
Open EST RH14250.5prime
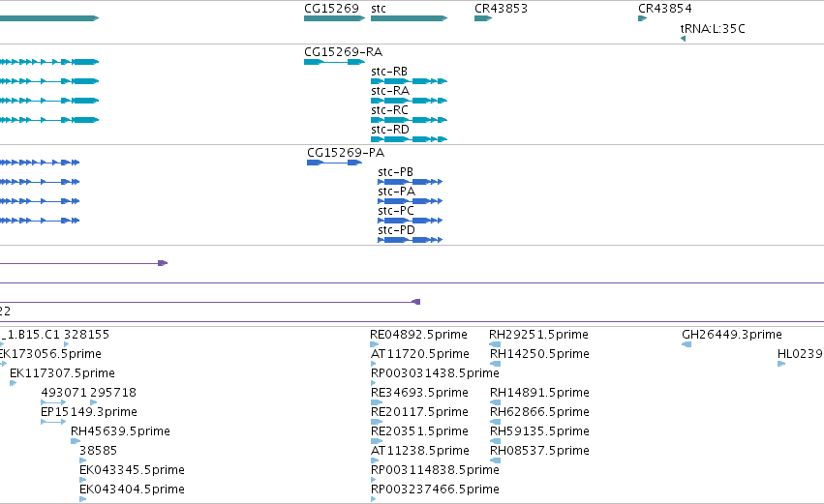click(495, 364)
